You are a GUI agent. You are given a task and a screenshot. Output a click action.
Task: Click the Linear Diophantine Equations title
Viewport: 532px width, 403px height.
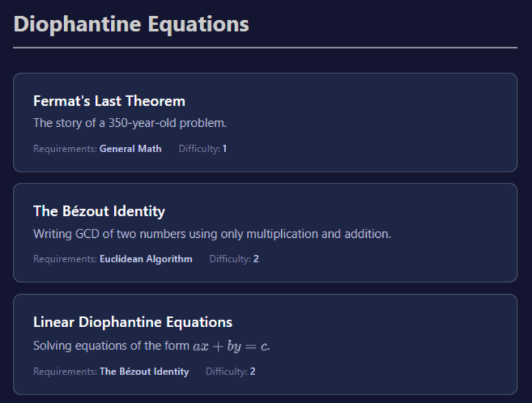pyautogui.click(x=133, y=322)
